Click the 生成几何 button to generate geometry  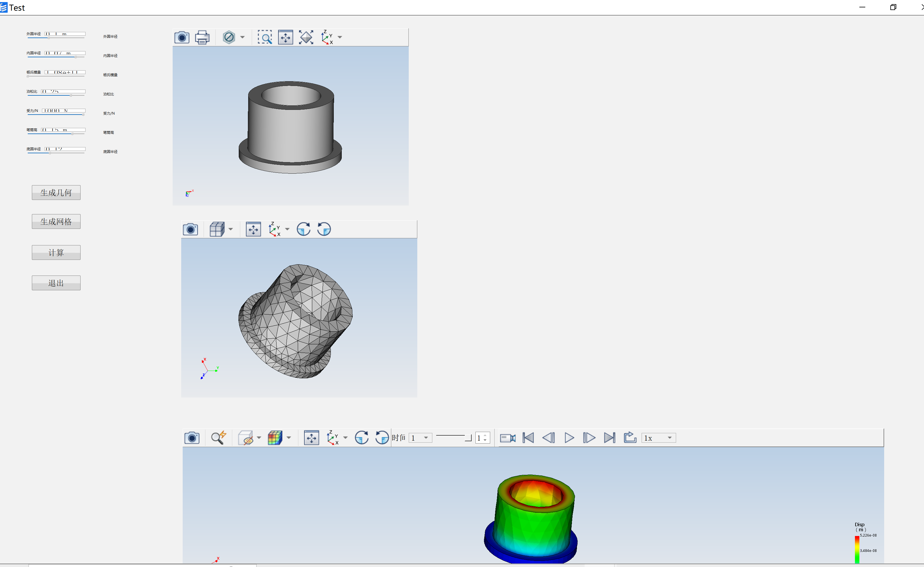(56, 192)
